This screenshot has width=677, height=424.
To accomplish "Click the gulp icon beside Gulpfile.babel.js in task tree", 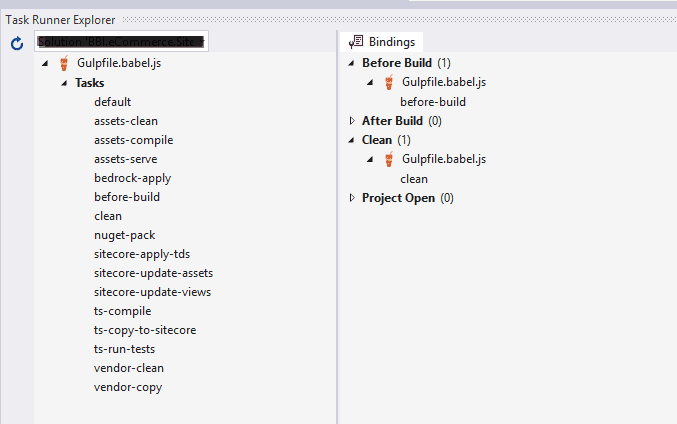I will 64,63.
